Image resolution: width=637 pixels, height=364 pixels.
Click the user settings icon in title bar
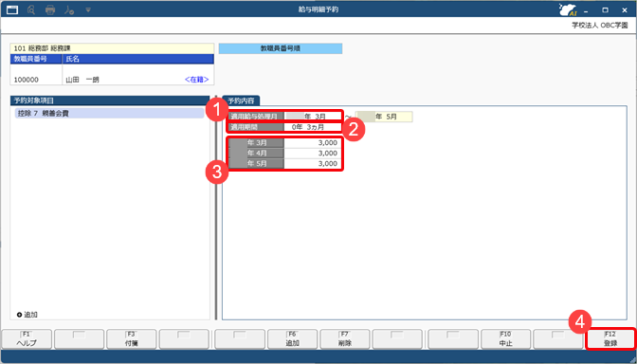pyautogui.click(x=68, y=9)
